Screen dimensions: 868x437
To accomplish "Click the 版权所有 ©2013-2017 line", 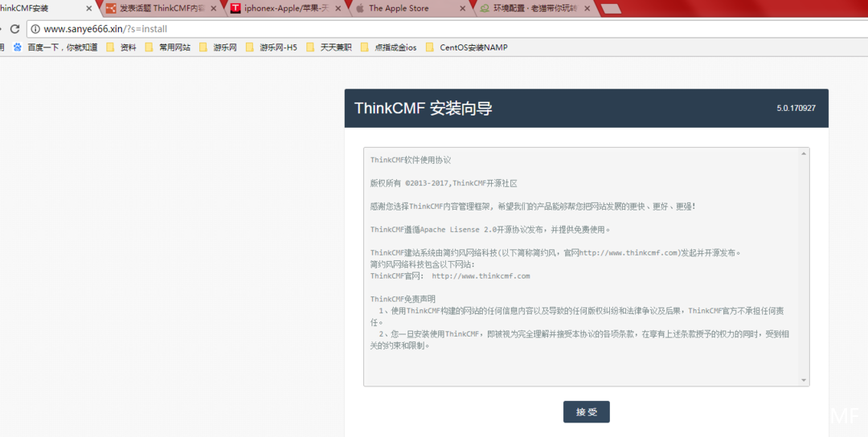I will pyautogui.click(x=444, y=183).
